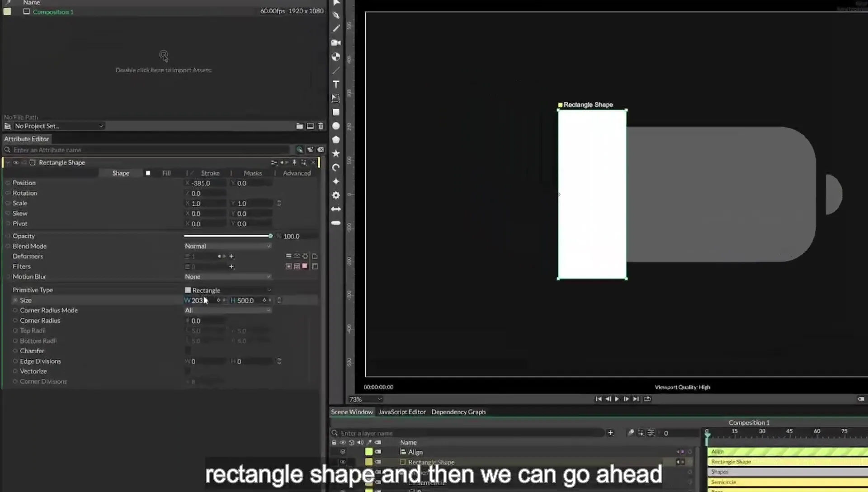Toggle Size proportional link icon
Viewport: 868px width, 492px height.
279,300
